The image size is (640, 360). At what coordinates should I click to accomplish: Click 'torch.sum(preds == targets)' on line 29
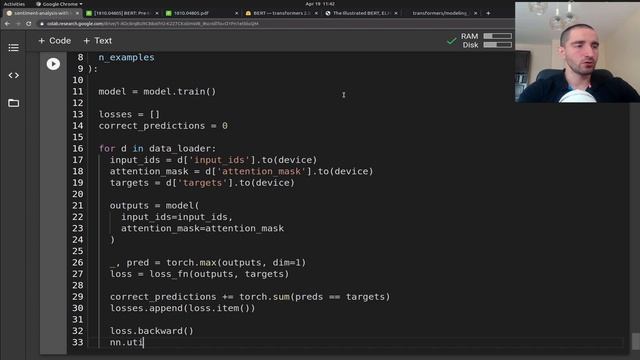pyautogui.click(x=314, y=297)
